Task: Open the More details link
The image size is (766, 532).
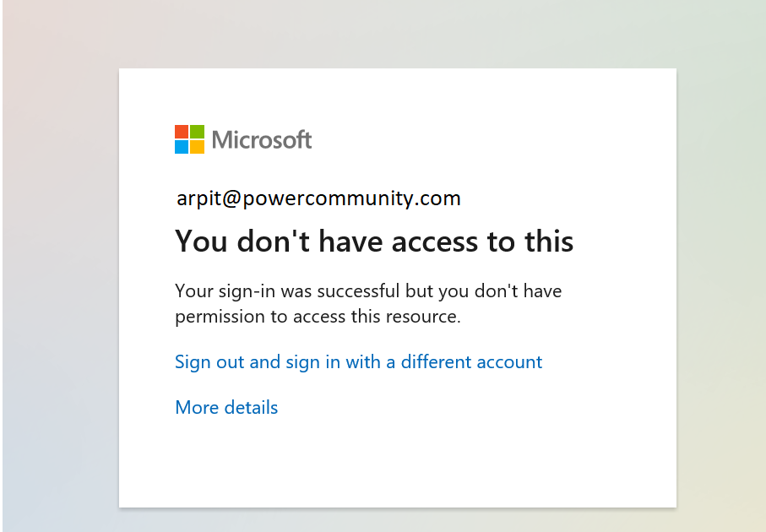Action: pyautogui.click(x=226, y=407)
